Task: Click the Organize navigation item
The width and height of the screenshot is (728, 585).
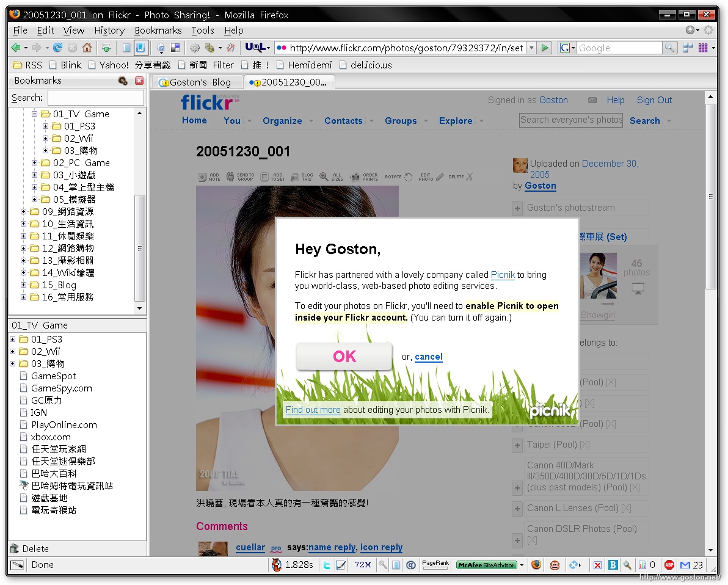Action: [x=282, y=121]
